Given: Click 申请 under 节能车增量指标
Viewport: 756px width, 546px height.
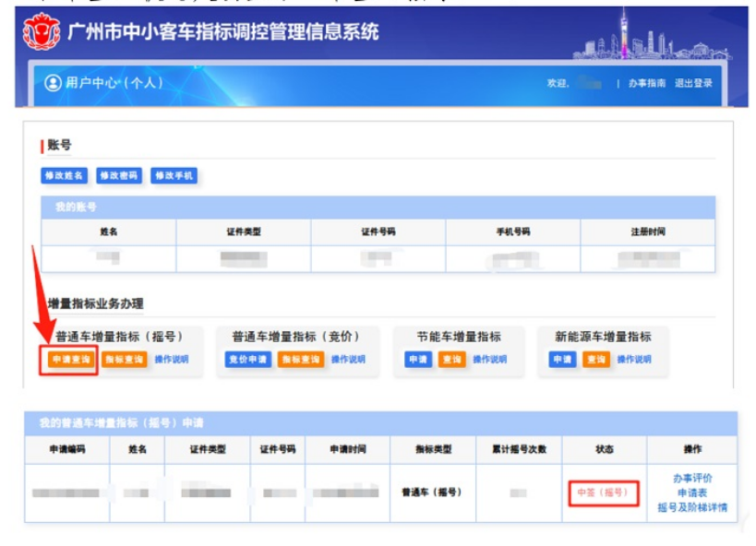Looking at the screenshot, I should 420,361.
